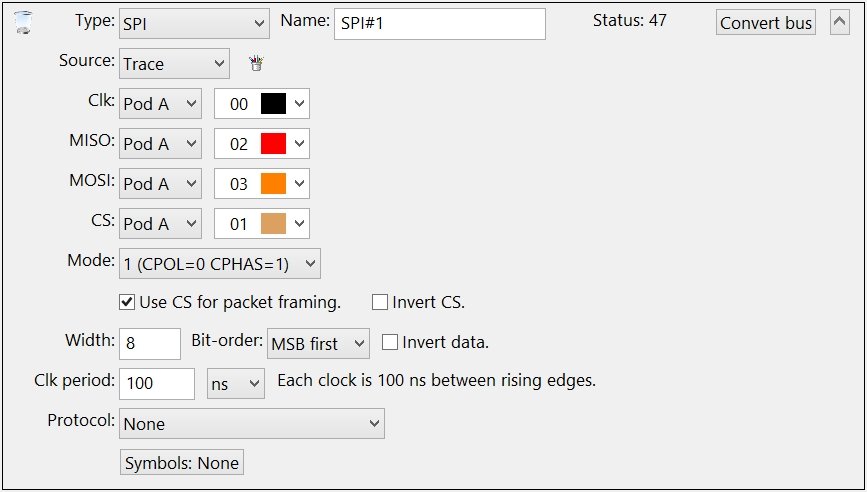This screenshot has width=867, height=492.
Task: Toggle Use CS for packet framing checkbox
Action: (x=127, y=301)
